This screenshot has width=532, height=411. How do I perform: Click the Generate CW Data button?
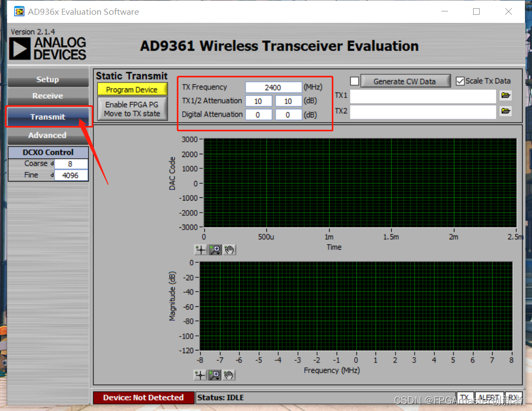pyautogui.click(x=405, y=81)
